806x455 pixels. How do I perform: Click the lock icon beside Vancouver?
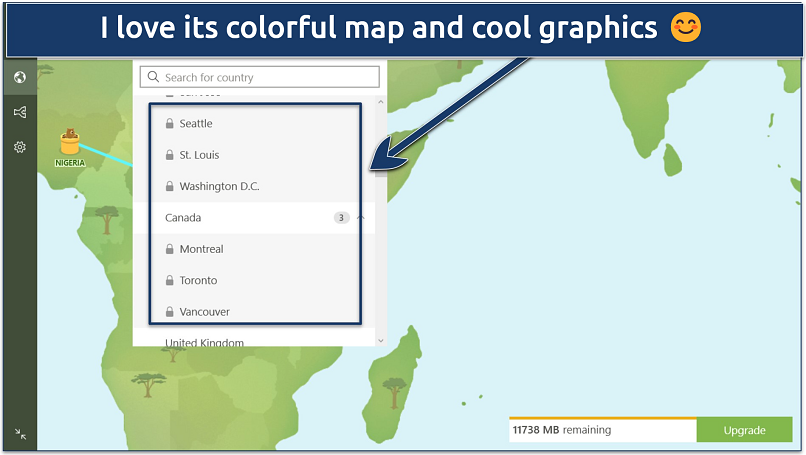point(170,312)
